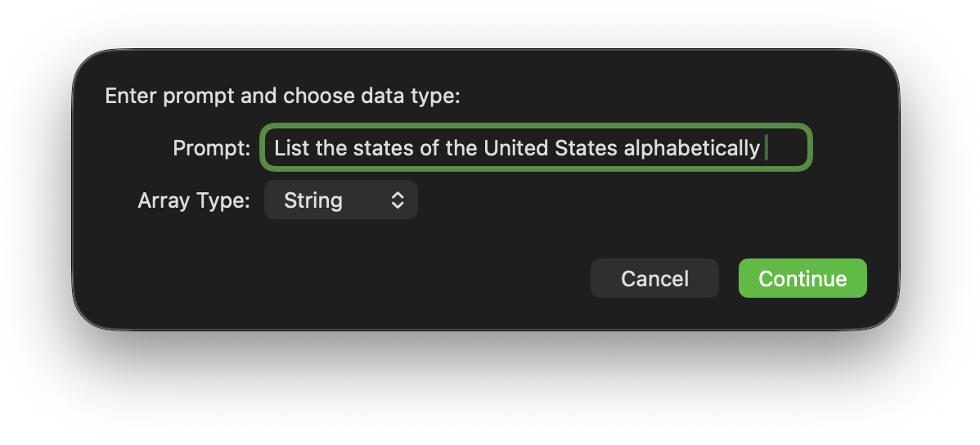The image size is (980, 445).
Task: Click the up-down chevron beside String
Action: click(398, 200)
